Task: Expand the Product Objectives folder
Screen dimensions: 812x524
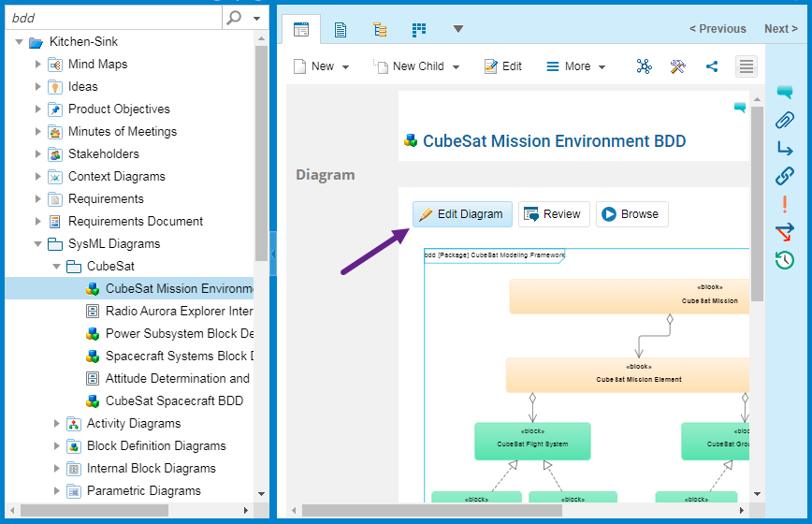Action: [37, 109]
